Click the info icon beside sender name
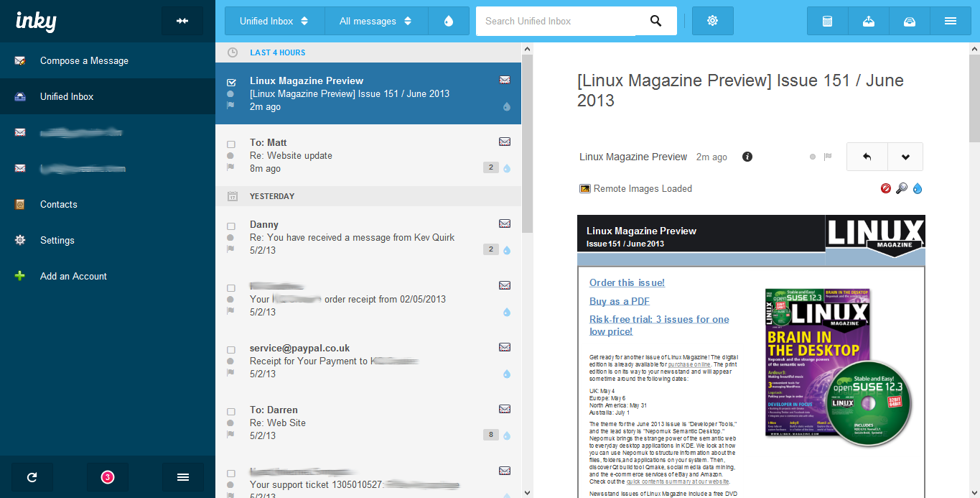The height and width of the screenshot is (498, 980). click(747, 157)
